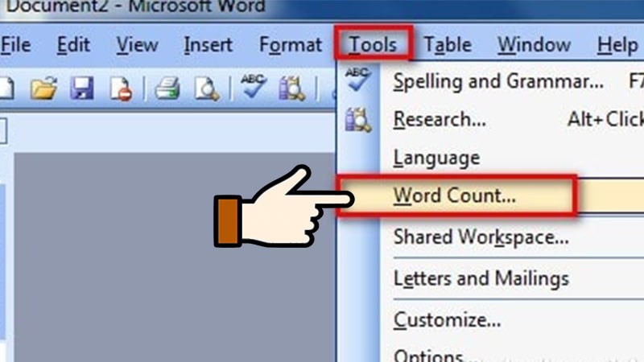The image size is (644, 362).
Task: Open the Help menu
Action: click(x=617, y=45)
